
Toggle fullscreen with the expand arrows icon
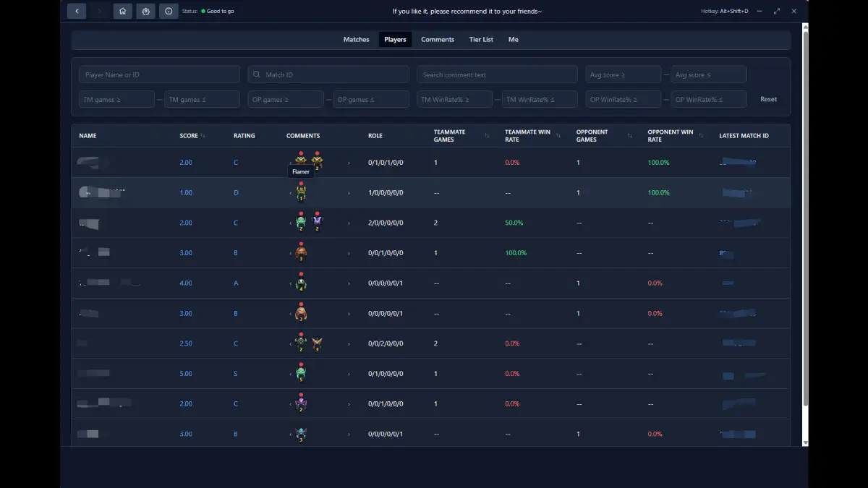pyautogui.click(x=777, y=11)
